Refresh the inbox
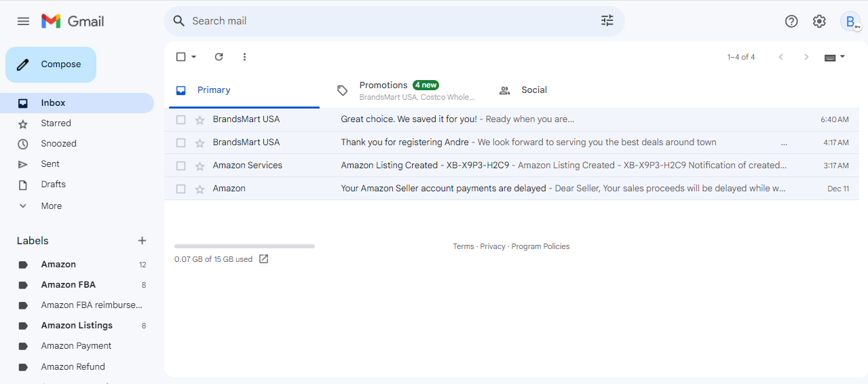Image resolution: width=868 pixels, height=384 pixels. (x=219, y=57)
